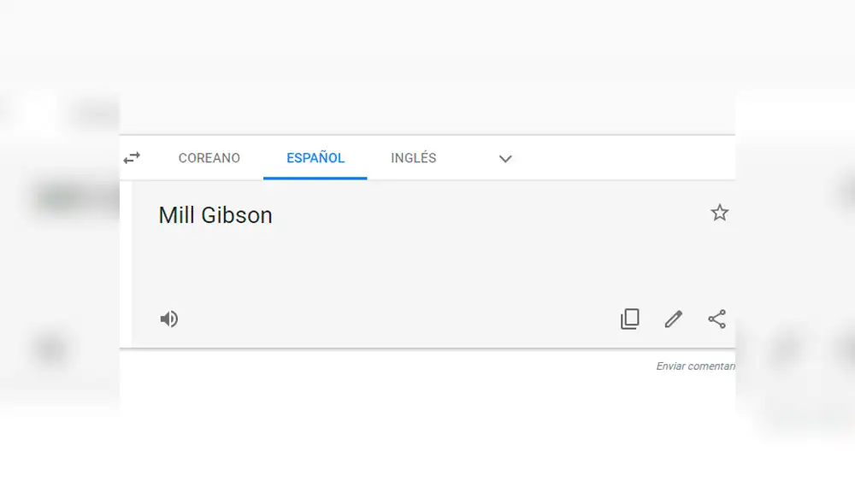Copy the translation "Mill Gibson"
Viewport: 855px width, 504px height.
tap(630, 318)
